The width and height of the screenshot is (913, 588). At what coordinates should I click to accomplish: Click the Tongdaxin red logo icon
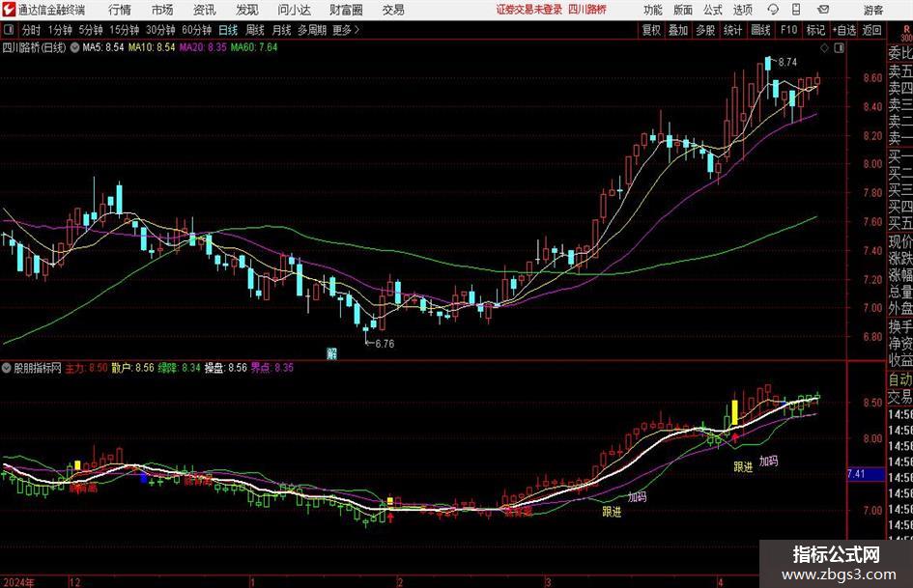9,10
